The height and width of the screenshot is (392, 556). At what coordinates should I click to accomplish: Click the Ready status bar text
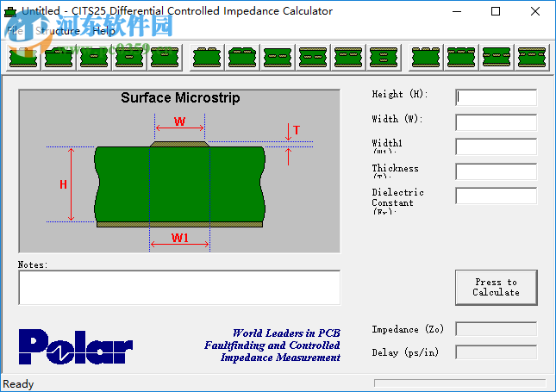[x=18, y=384]
